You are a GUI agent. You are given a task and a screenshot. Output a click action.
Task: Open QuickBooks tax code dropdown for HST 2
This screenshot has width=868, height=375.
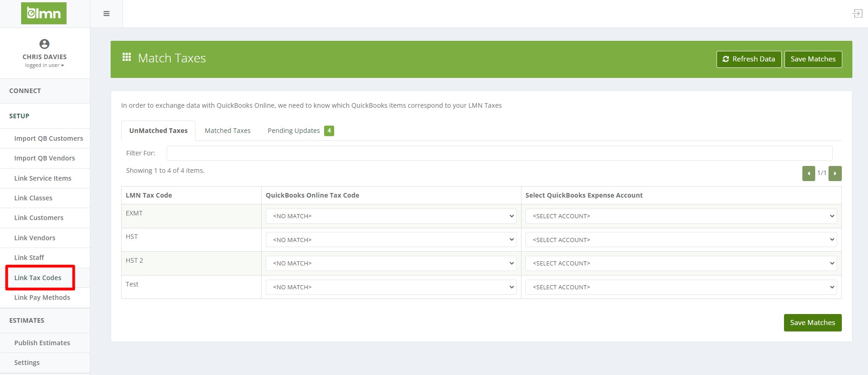(x=391, y=263)
